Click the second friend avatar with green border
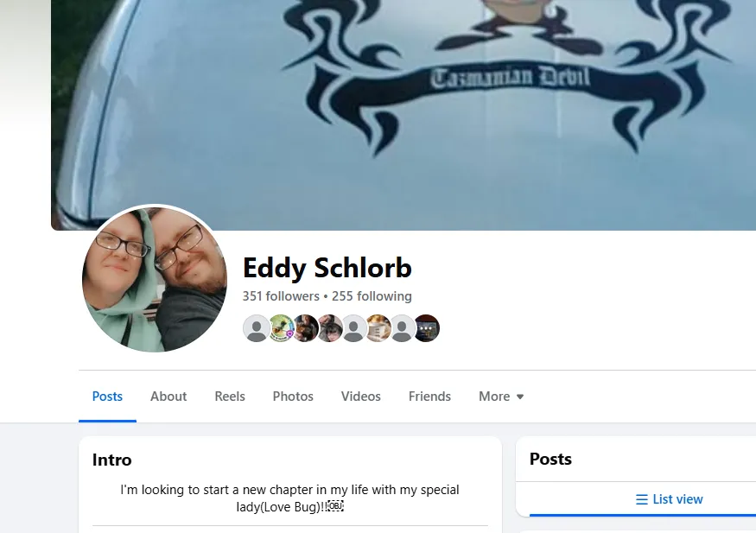Image resolution: width=756 pixels, height=533 pixels. pyautogui.click(x=281, y=328)
